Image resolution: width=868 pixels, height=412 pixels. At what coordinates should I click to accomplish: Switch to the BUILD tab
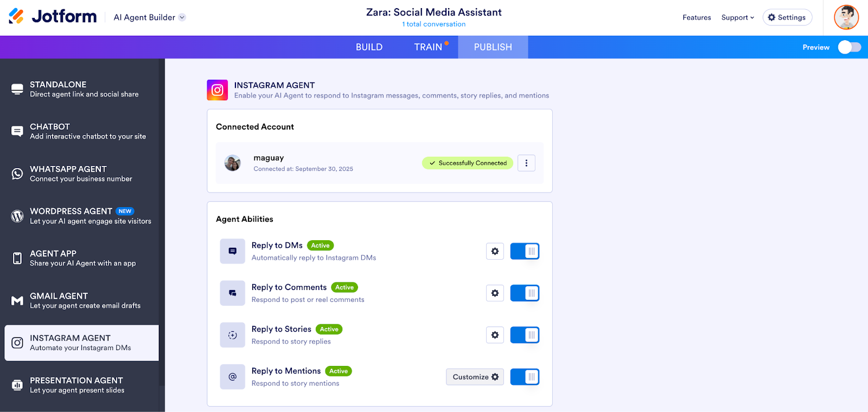369,47
